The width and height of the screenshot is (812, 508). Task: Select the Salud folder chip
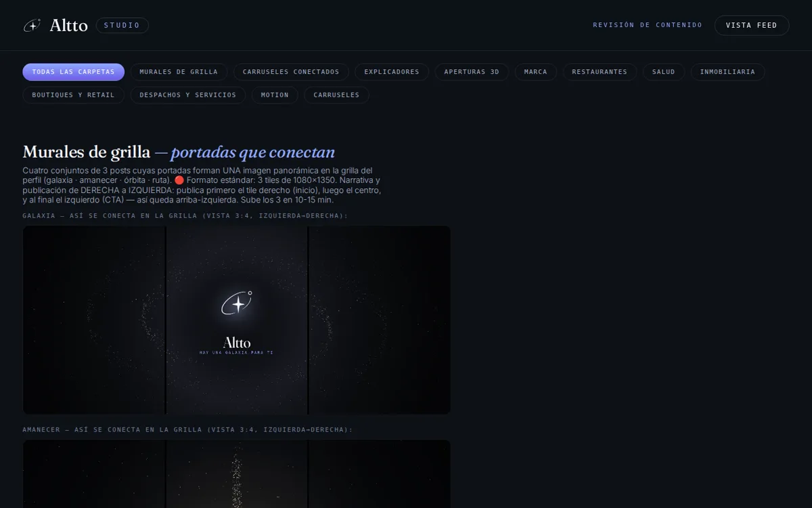pyautogui.click(x=664, y=72)
